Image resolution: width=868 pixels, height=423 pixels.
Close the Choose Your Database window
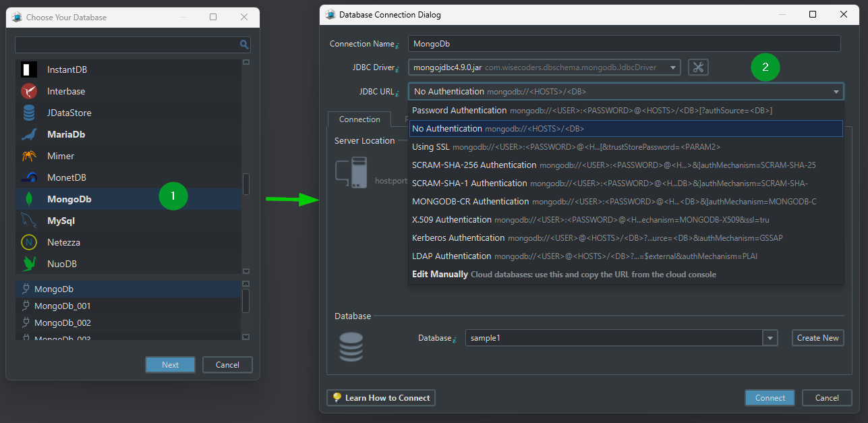tap(244, 17)
